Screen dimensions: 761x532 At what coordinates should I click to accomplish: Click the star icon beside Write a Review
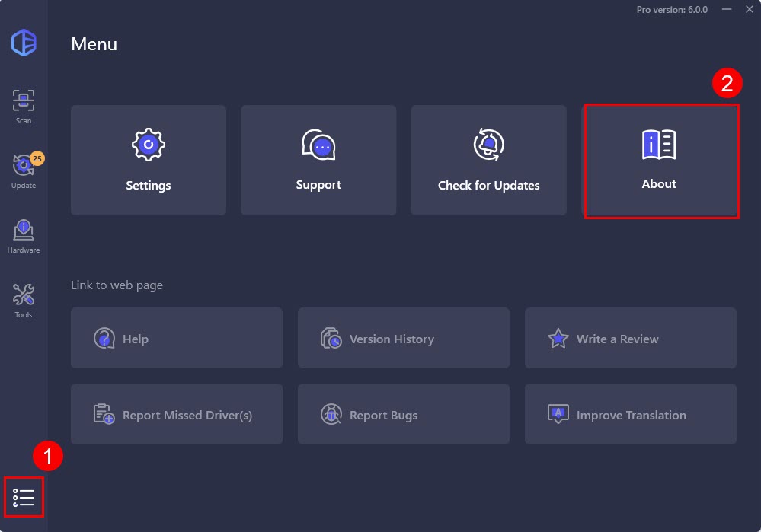tap(558, 339)
